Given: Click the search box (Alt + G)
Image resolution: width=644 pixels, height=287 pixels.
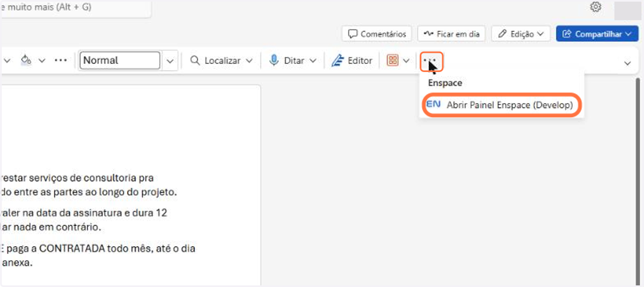Looking at the screenshot, I should 75,9.
